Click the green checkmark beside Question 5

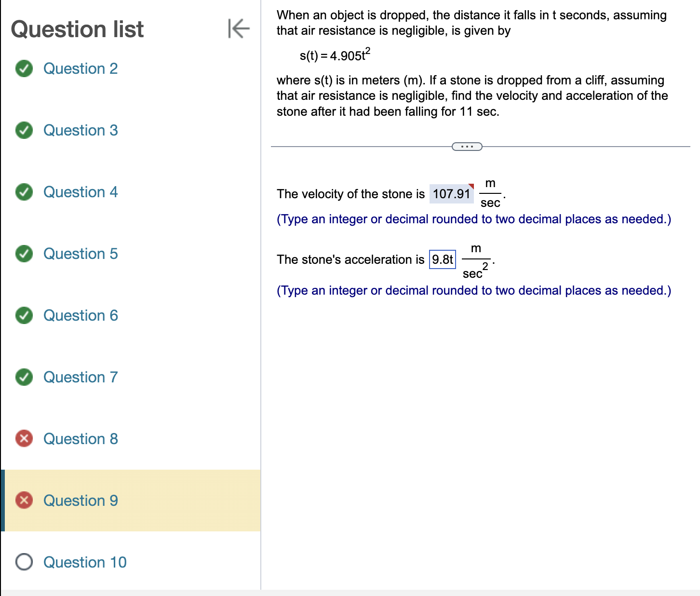[24, 254]
